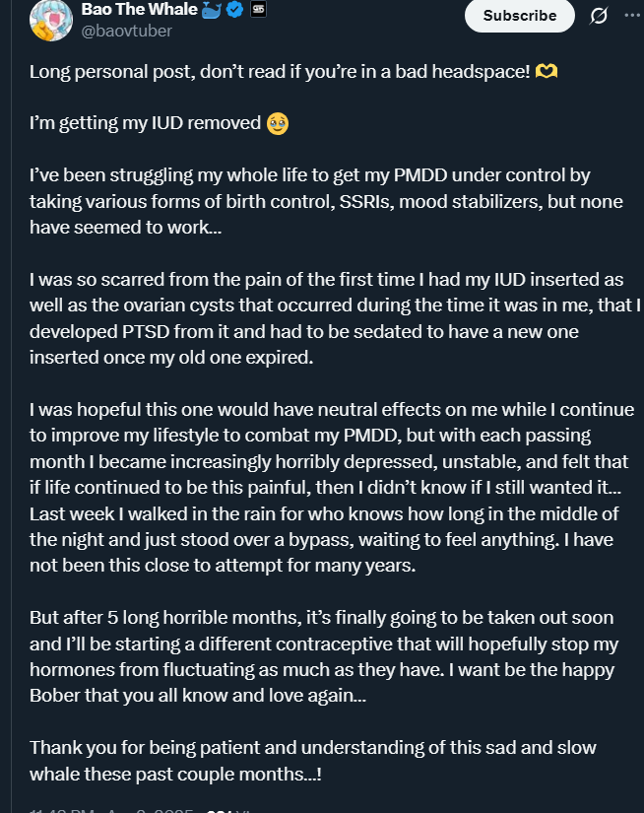Viewport: 644px width, 813px height.
Task: Click the square affiliate badge beside the name
Action: tap(259, 9)
